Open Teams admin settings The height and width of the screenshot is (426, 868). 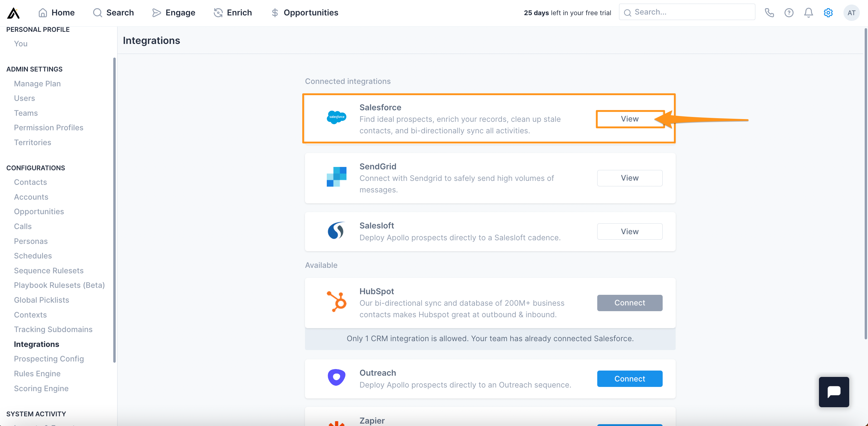pyautogui.click(x=26, y=113)
